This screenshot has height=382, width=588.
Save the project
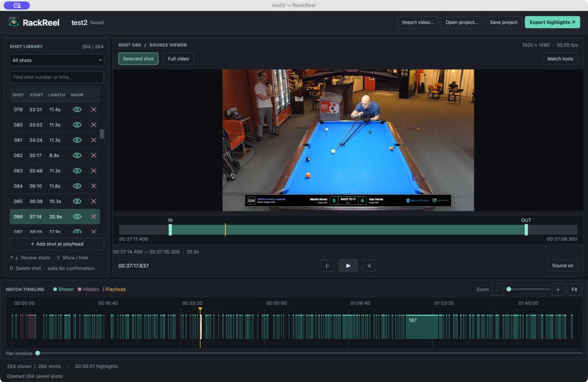tap(503, 22)
